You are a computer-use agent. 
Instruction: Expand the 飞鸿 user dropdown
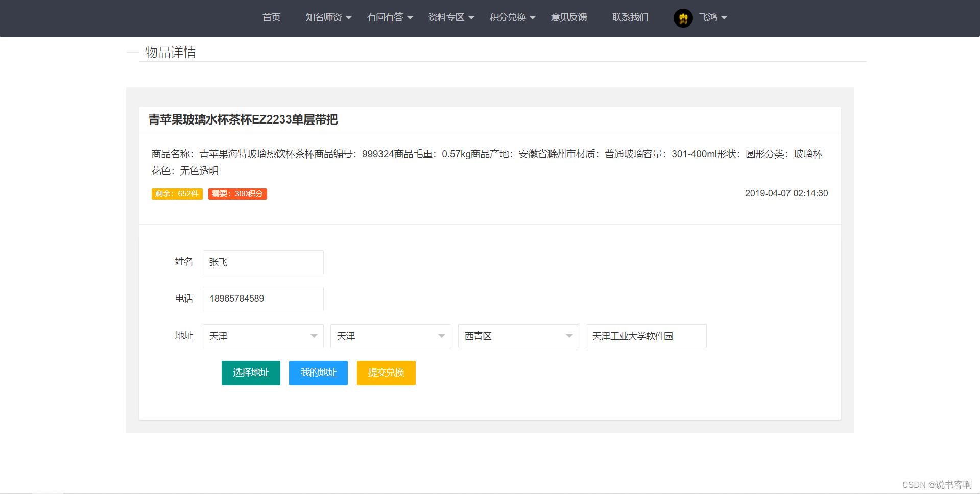point(713,17)
